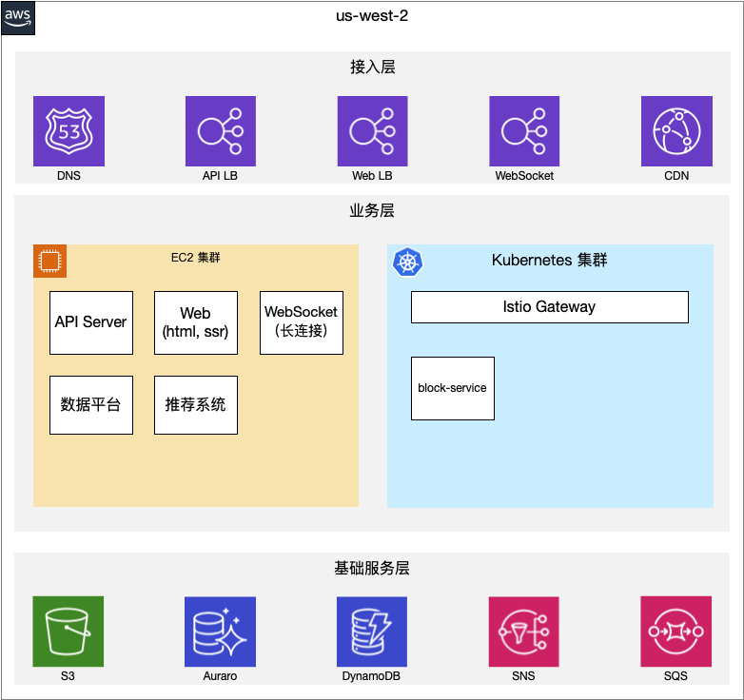
Task: Select the WebSocket load balancer icon
Action: 524,131
